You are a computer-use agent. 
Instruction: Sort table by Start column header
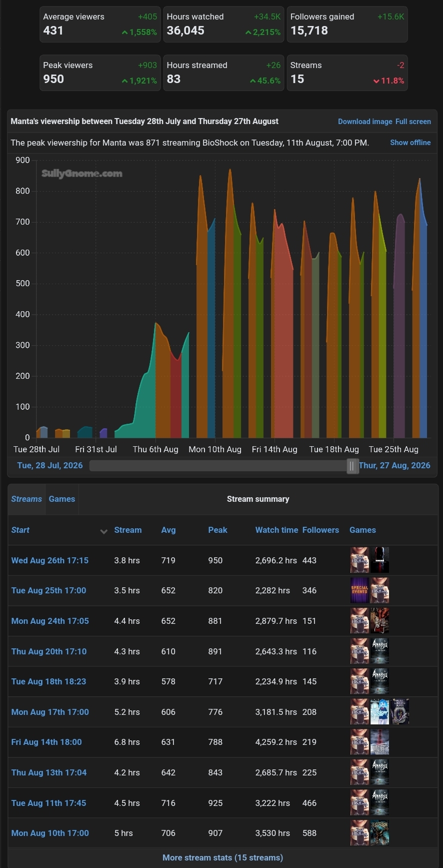(x=20, y=530)
